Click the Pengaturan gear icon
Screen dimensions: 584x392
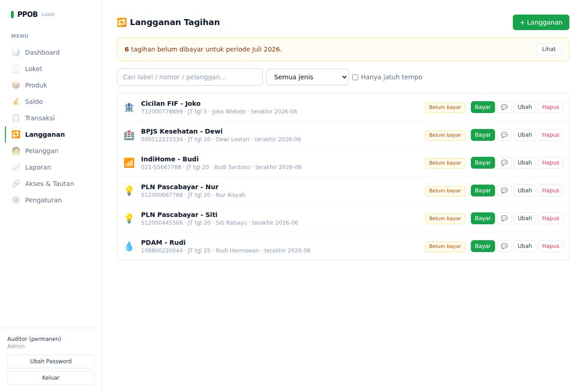pos(16,200)
